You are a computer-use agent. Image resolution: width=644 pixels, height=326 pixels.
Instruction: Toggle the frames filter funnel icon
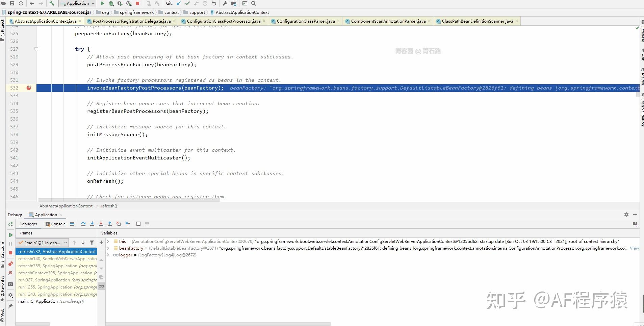(x=92, y=243)
